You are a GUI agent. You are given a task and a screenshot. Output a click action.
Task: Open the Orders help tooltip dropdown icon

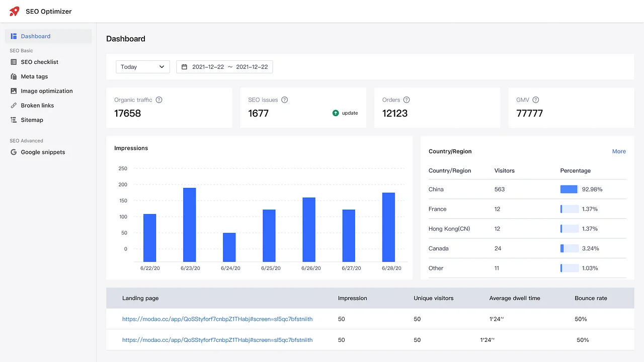pos(406,100)
